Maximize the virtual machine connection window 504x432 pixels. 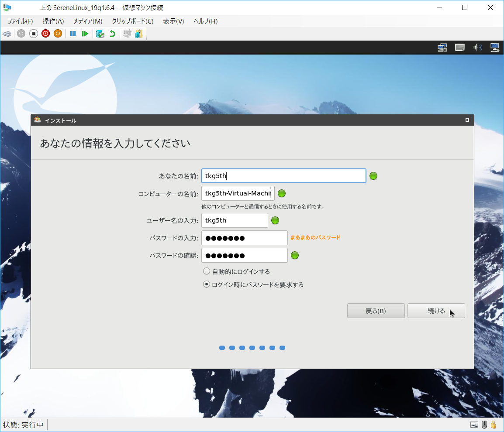click(x=465, y=7)
